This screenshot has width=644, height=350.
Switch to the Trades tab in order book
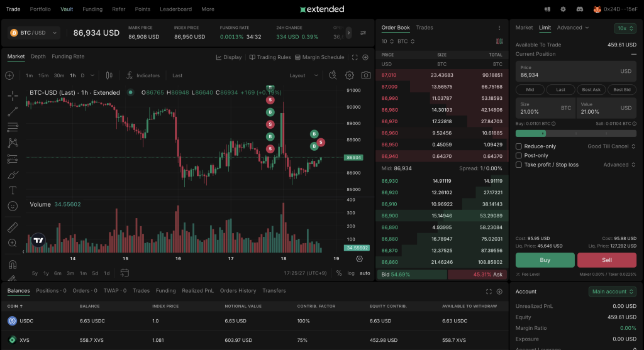coord(425,28)
